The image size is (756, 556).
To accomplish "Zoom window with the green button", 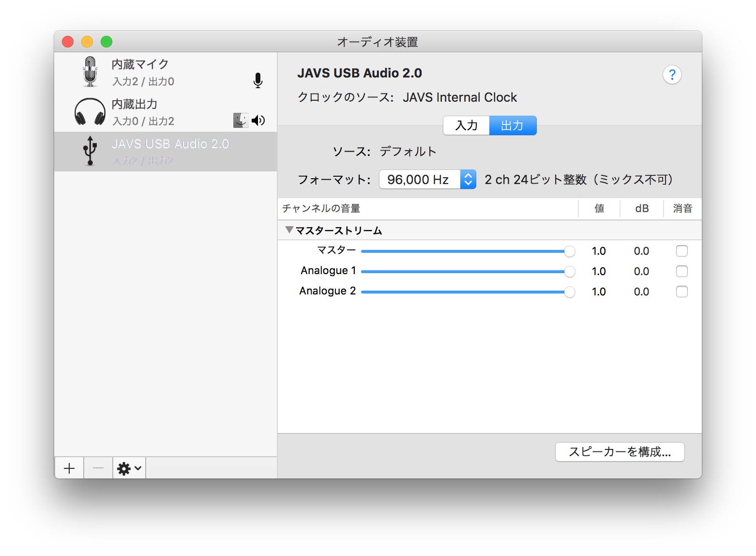I will point(106,42).
